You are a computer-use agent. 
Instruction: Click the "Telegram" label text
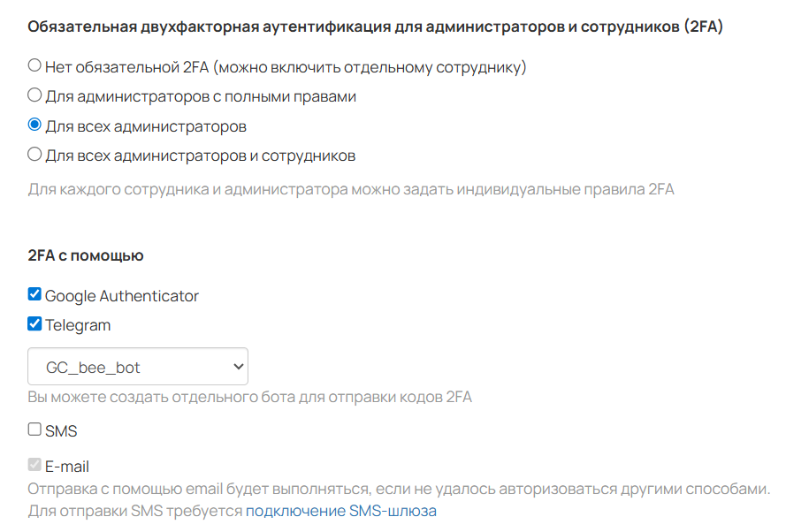click(78, 325)
